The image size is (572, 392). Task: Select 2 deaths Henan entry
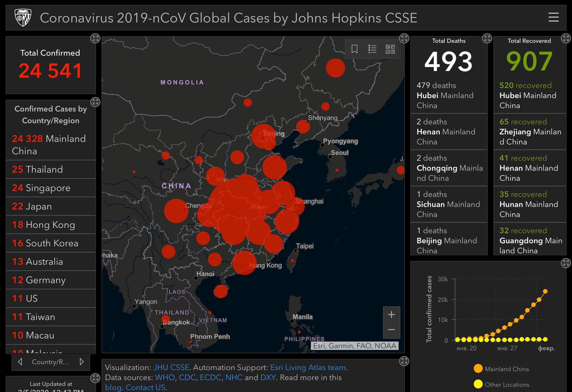(x=449, y=132)
